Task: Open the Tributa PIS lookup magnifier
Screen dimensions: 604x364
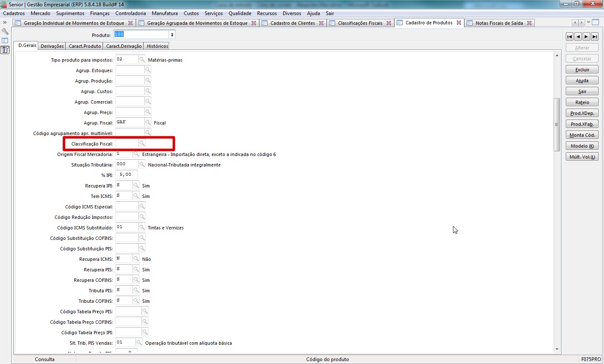Action: (x=136, y=290)
